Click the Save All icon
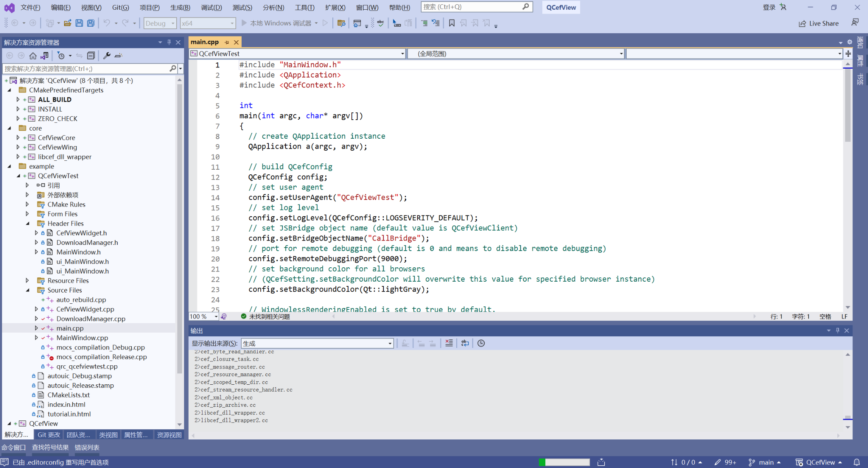The height and width of the screenshot is (468, 868). coord(91,23)
